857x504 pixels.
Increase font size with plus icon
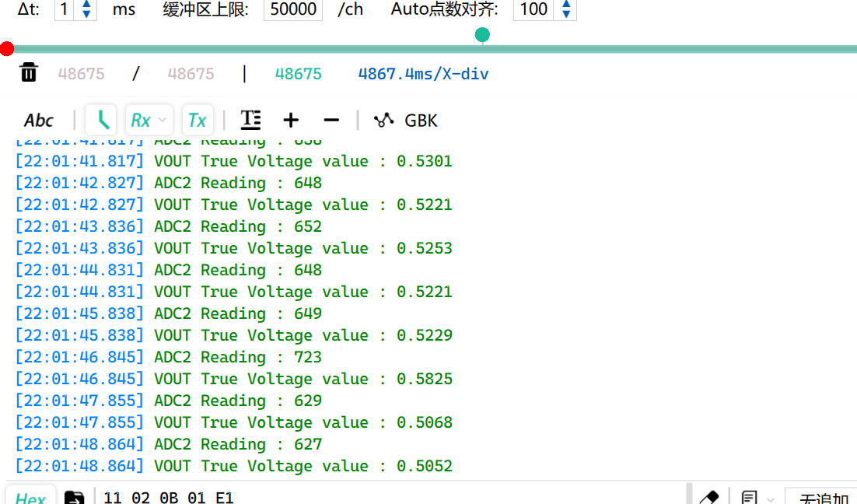[x=291, y=120]
